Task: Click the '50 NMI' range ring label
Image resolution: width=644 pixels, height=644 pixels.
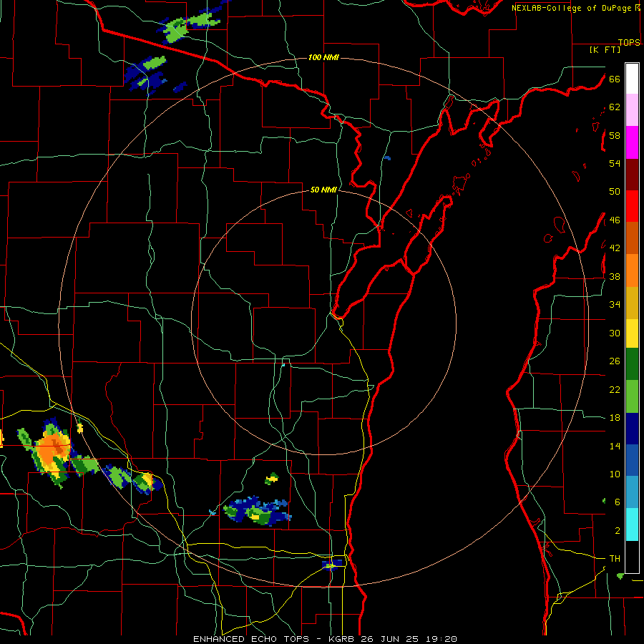Action: (x=323, y=190)
